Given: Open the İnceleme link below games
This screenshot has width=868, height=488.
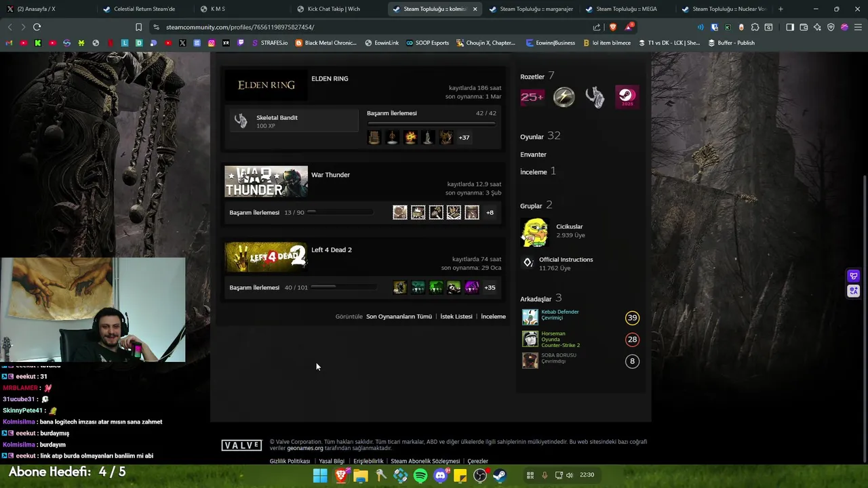Looking at the screenshot, I should 493,317.
